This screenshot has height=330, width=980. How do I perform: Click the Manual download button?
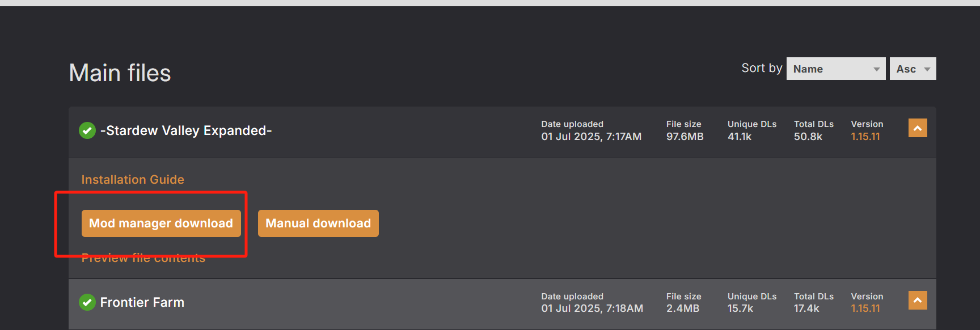point(318,223)
